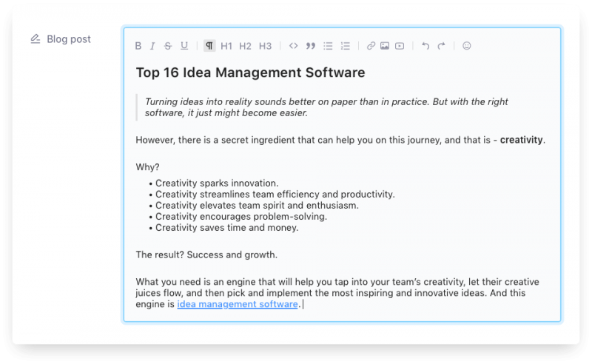Create a numbered list
Image resolution: width=592 pixels, height=364 pixels.
tap(345, 46)
